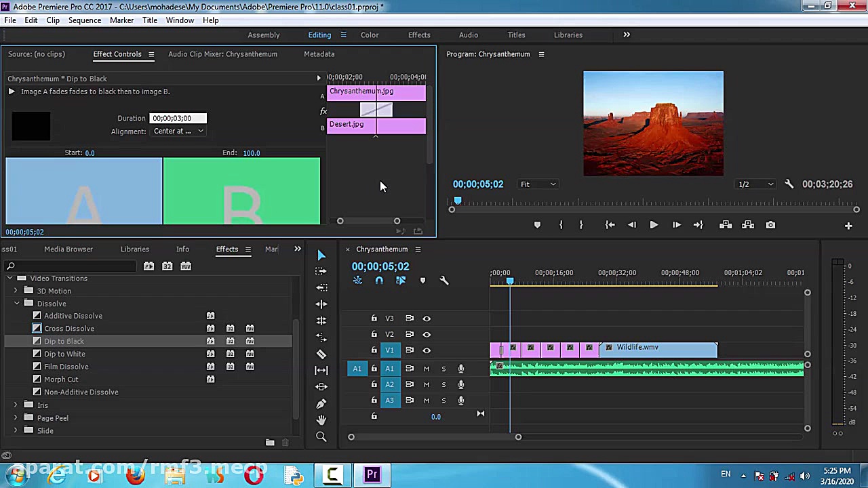The width and height of the screenshot is (868, 488).
Task: Select the Pen tool in the tools panel
Action: tap(321, 404)
